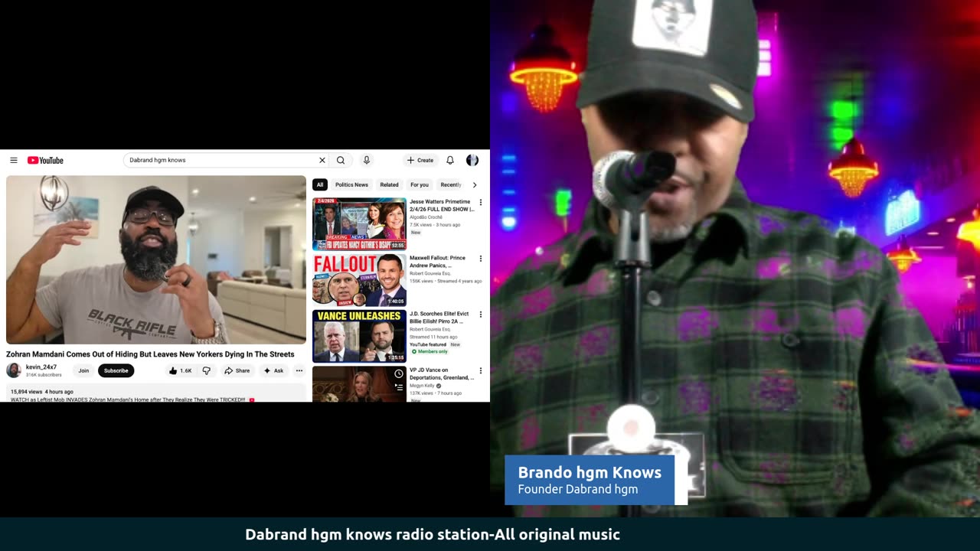Click the playing Zohran Mamdani video

[156, 260]
